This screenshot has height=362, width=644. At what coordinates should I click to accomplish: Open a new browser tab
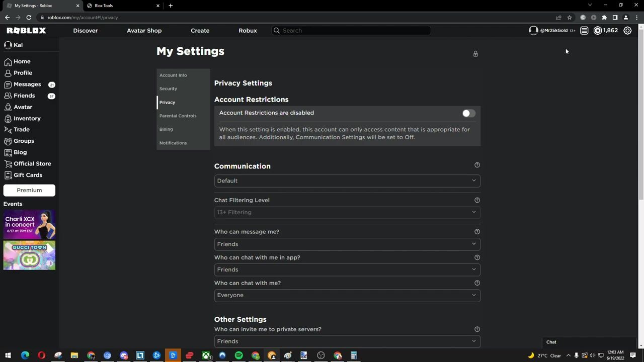pyautogui.click(x=171, y=6)
